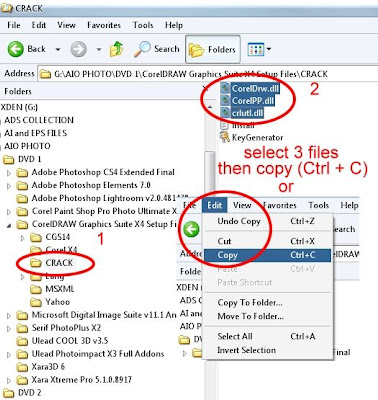Toggle the Folders pane button
378x400 pixels.
coord(213,49)
